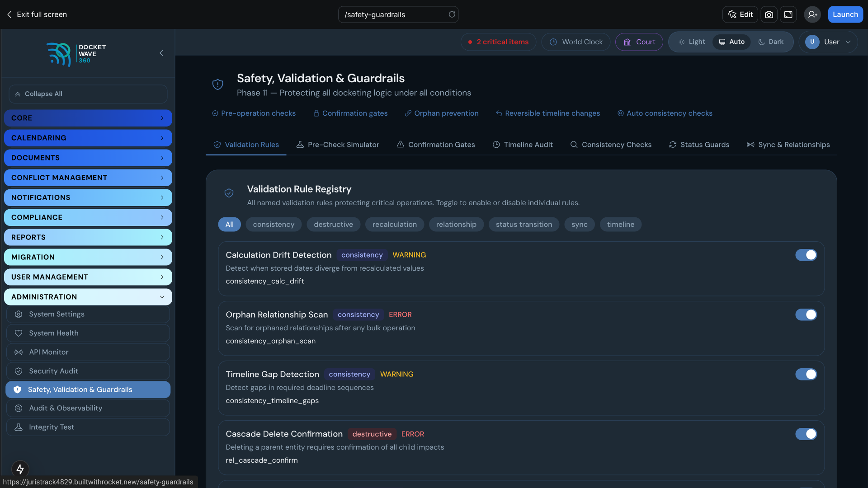Switch theme to Light
Image resolution: width=868 pixels, height=488 pixels.
tap(692, 42)
